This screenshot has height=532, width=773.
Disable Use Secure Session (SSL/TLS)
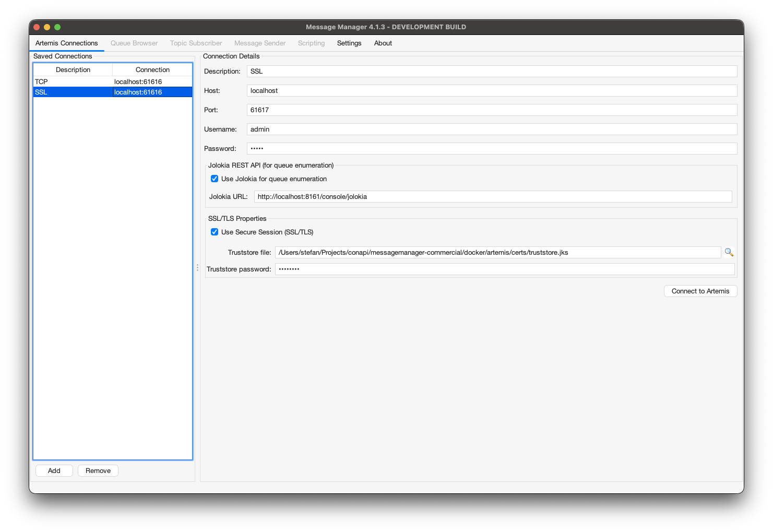pos(215,232)
